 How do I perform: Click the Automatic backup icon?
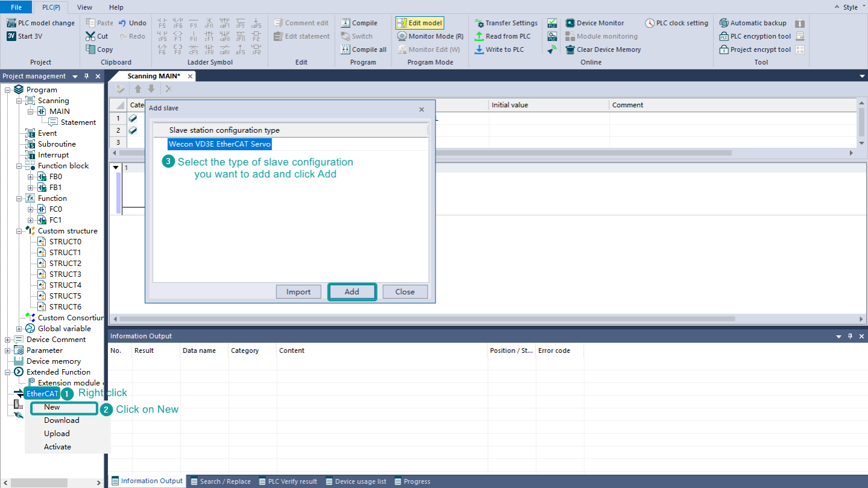click(724, 23)
